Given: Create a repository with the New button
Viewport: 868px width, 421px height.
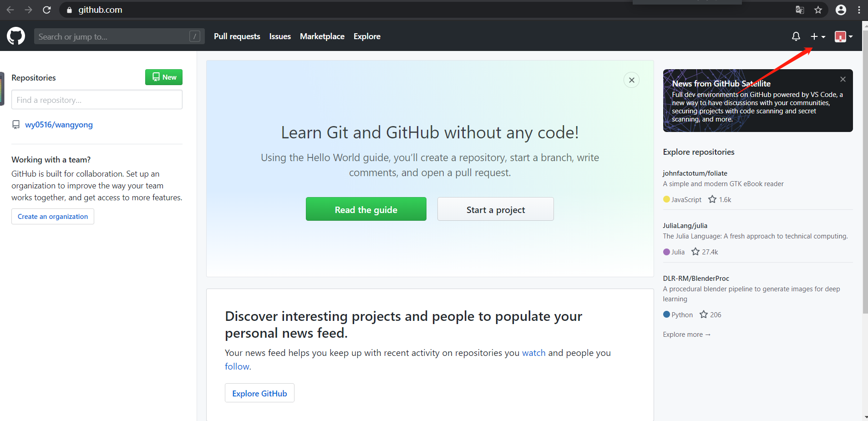Looking at the screenshot, I should [x=164, y=77].
